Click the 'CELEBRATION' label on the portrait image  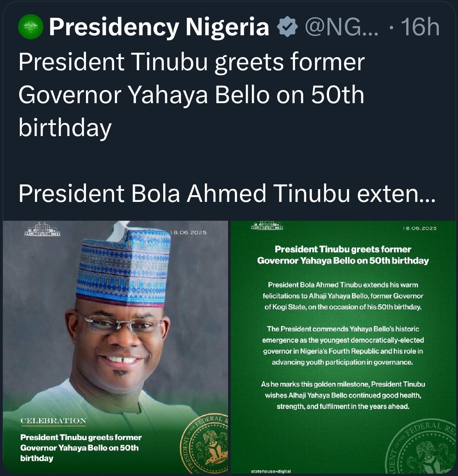click(53, 421)
